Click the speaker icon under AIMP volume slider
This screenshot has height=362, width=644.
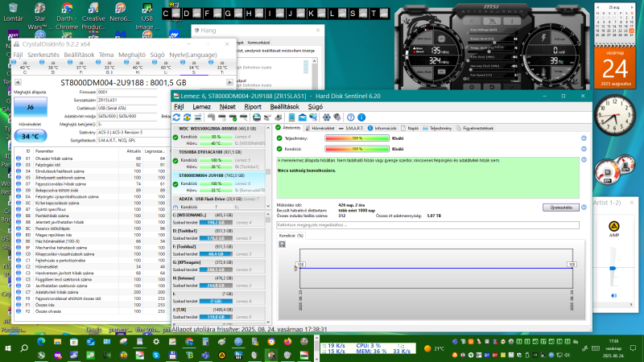[613, 295]
